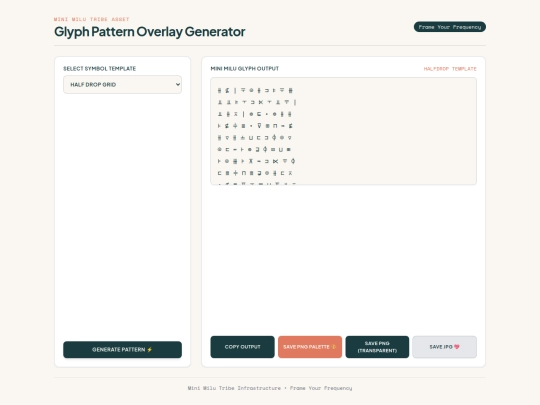Click the Frame Your Frequency badge
The width and height of the screenshot is (540, 405).
pyautogui.click(x=450, y=27)
